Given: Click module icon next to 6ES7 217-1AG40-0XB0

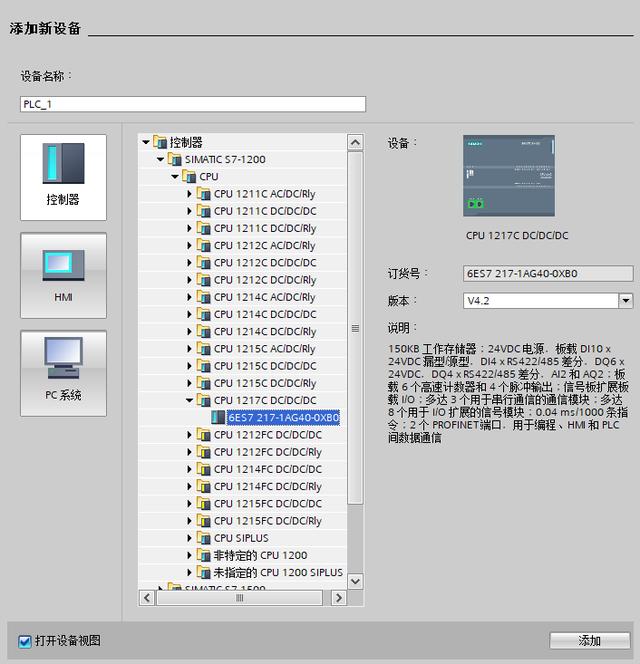Looking at the screenshot, I should point(218,418).
